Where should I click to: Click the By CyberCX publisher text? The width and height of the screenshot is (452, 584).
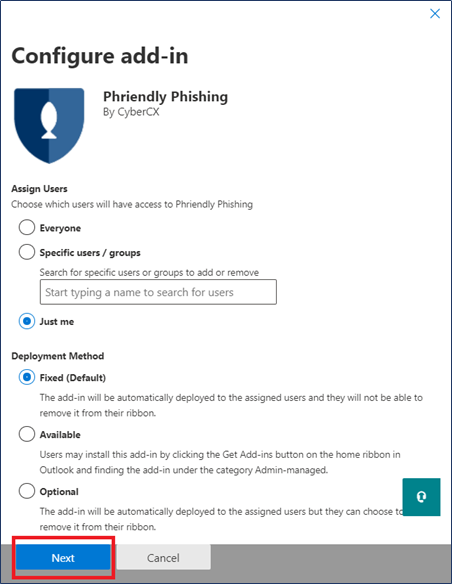[131, 112]
